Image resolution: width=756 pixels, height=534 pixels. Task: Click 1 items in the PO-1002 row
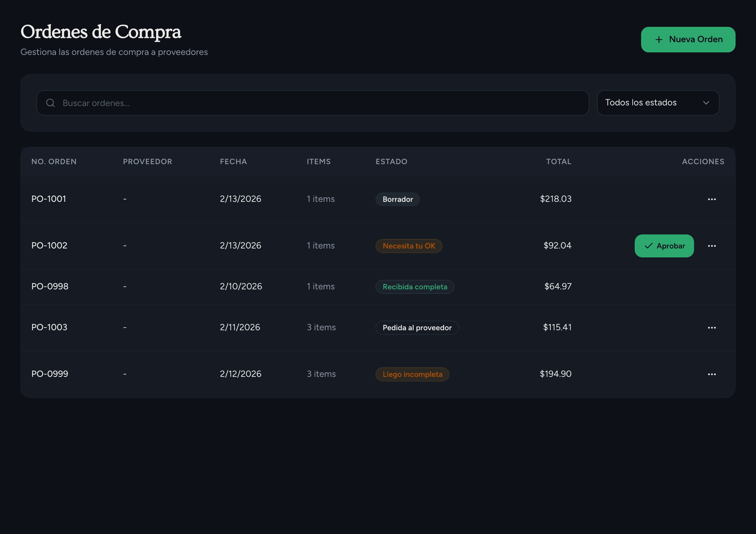321,246
